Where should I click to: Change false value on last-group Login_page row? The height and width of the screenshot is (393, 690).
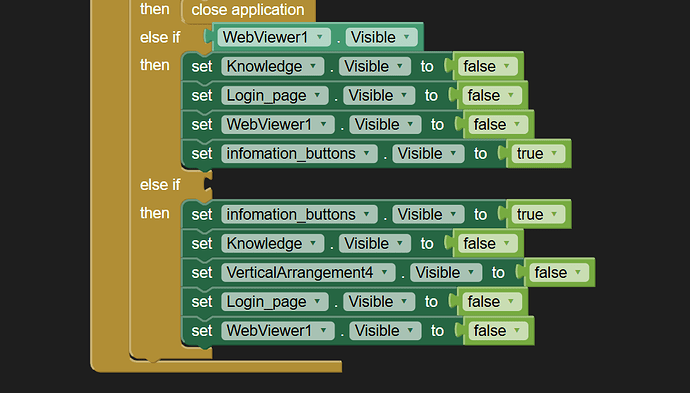(x=492, y=301)
